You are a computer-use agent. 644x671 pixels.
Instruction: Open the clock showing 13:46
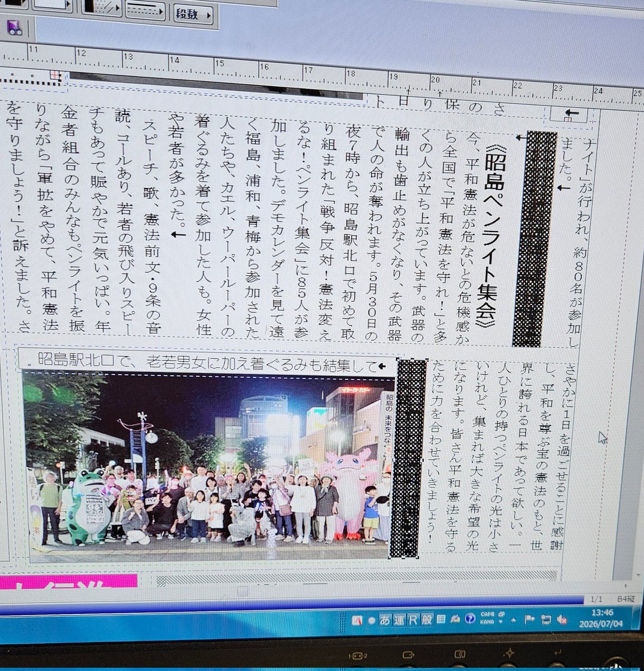pyautogui.click(x=602, y=619)
